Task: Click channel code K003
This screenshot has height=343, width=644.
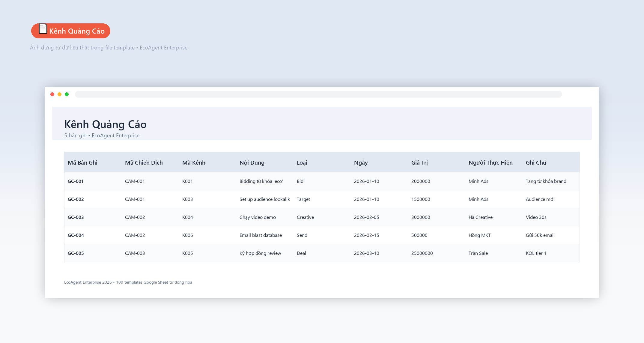Action: [187, 199]
